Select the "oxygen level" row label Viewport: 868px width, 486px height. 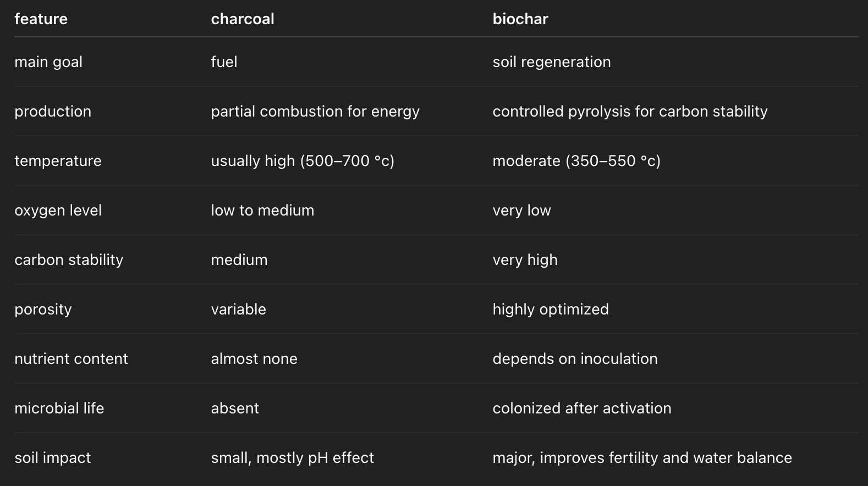(58, 211)
